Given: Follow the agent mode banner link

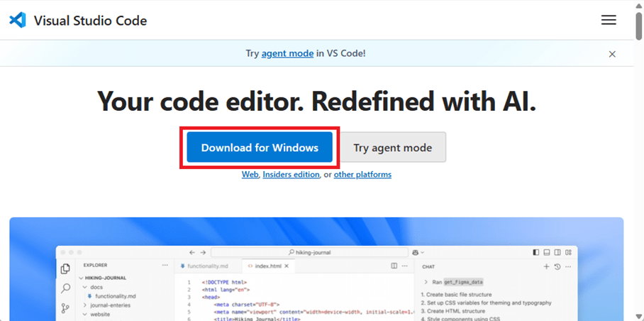Looking at the screenshot, I should [x=287, y=53].
